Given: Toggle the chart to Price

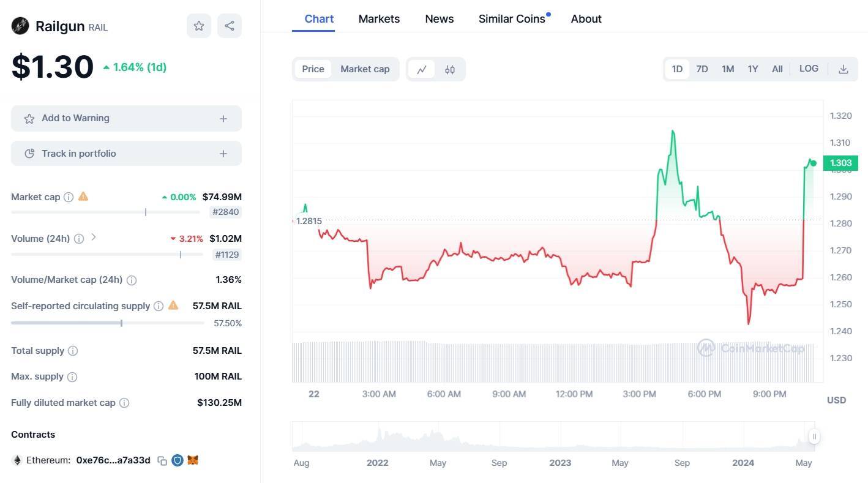Looking at the screenshot, I should pyautogui.click(x=313, y=69).
